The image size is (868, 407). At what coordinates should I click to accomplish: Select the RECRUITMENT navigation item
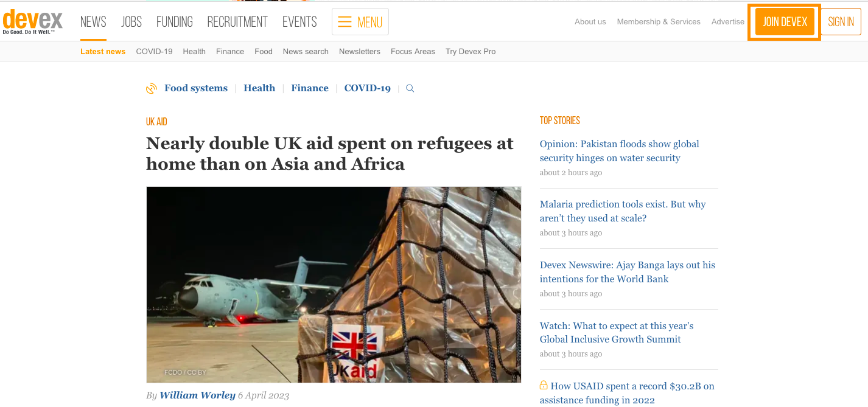pyautogui.click(x=237, y=22)
